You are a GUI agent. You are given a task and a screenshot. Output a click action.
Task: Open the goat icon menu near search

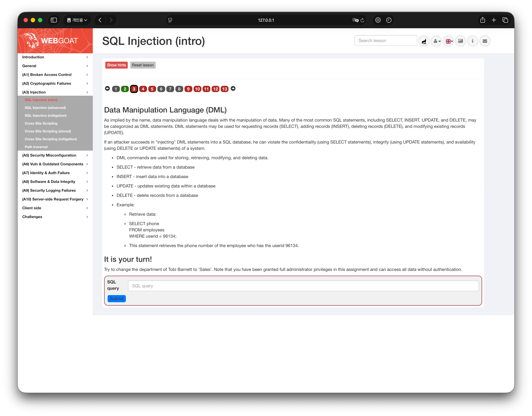click(x=424, y=41)
